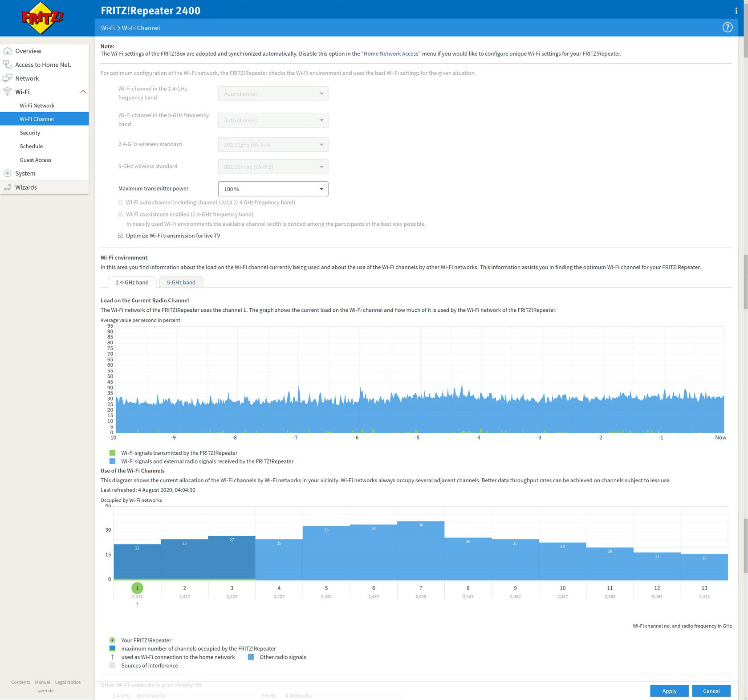
Task: Click the Apply button
Action: pyautogui.click(x=669, y=691)
